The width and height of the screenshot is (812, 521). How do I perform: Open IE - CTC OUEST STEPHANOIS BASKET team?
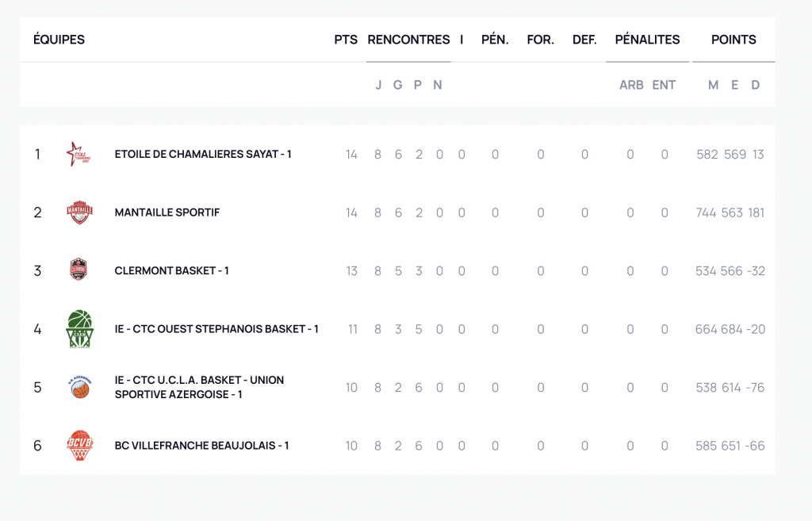(216, 328)
